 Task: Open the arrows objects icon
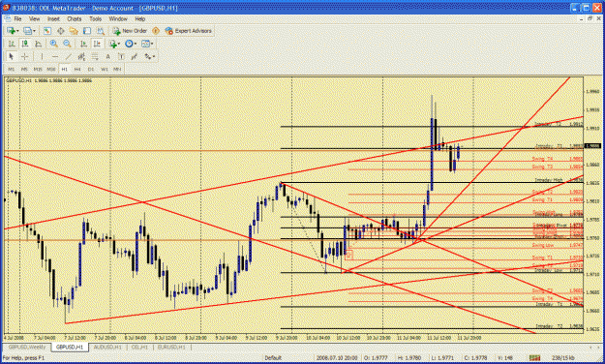(148, 56)
